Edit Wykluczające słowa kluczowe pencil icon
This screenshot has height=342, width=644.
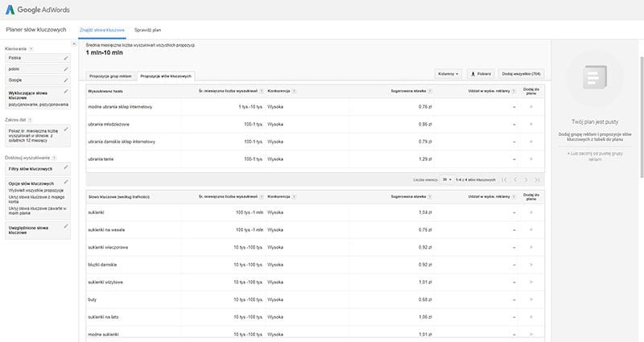[66, 92]
